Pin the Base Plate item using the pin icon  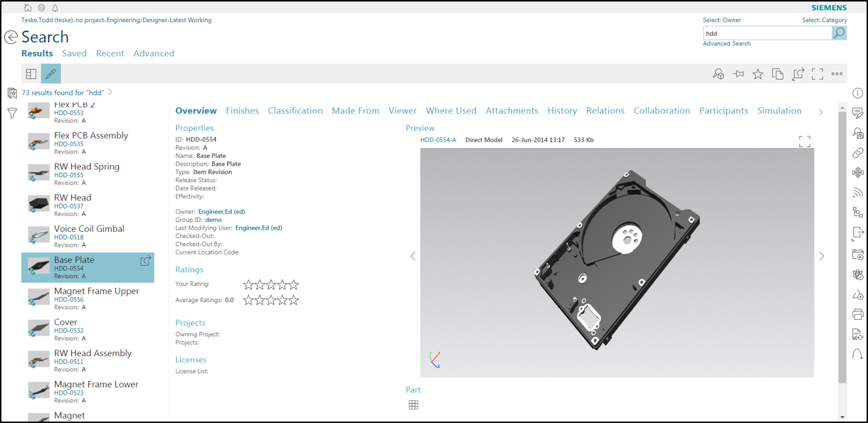point(738,73)
